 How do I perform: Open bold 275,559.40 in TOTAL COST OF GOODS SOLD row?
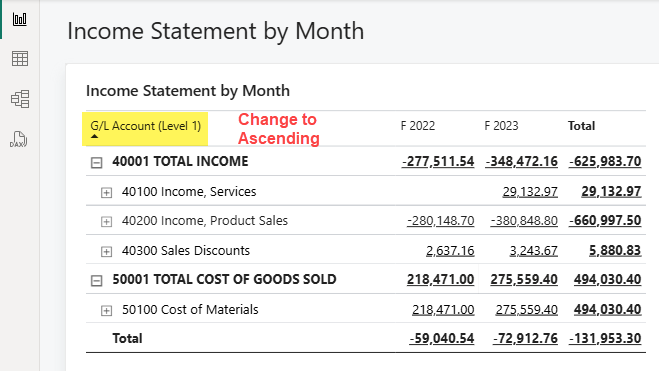pyautogui.click(x=524, y=279)
